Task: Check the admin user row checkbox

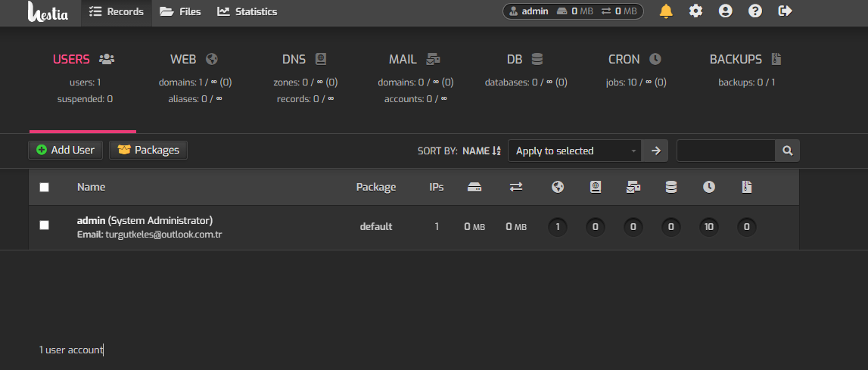Action: [x=44, y=225]
